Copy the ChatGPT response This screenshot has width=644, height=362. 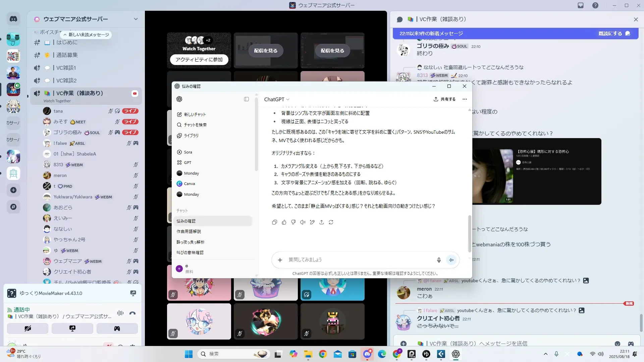tap(274, 222)
